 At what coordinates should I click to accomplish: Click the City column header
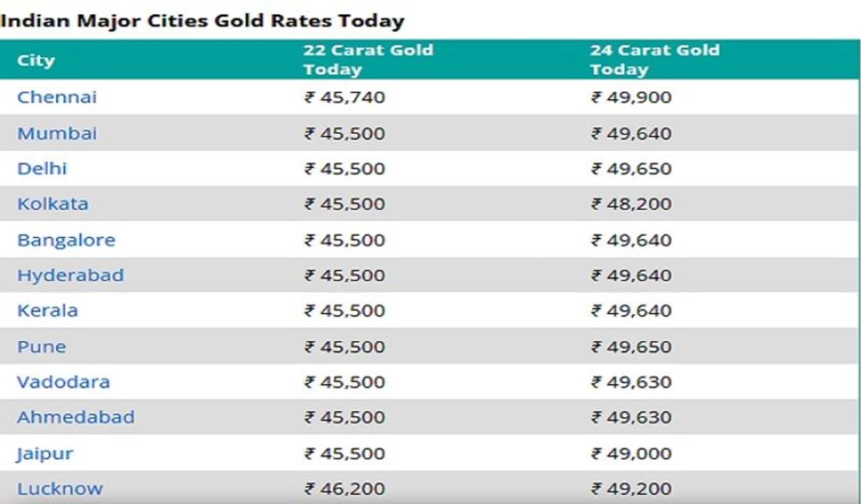pyautogui.click(x=36, y=60)
